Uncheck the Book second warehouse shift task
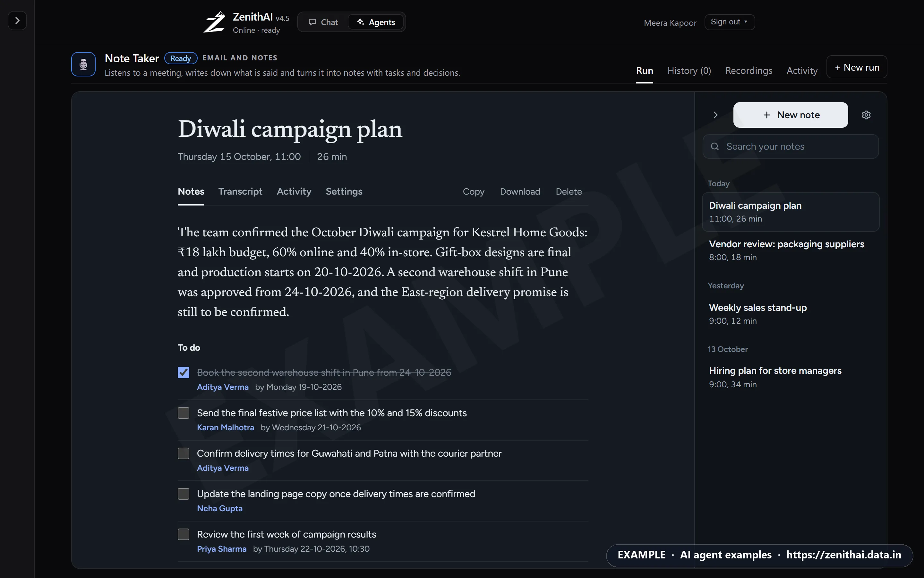 coord(184,372)
